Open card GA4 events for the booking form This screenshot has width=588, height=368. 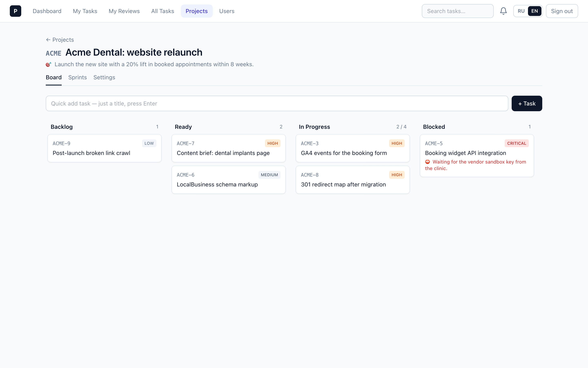(353, 148)
